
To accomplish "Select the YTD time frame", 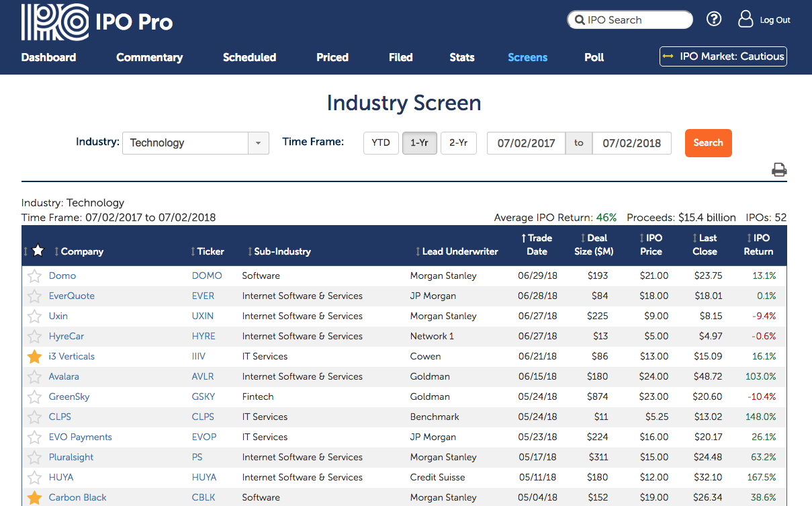I will coord(381,142).
